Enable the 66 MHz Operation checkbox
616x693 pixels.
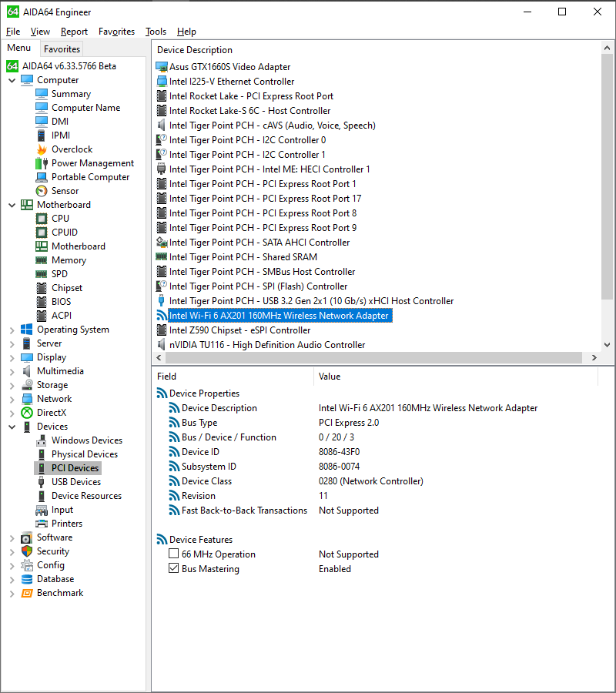(x=173, y=554)
